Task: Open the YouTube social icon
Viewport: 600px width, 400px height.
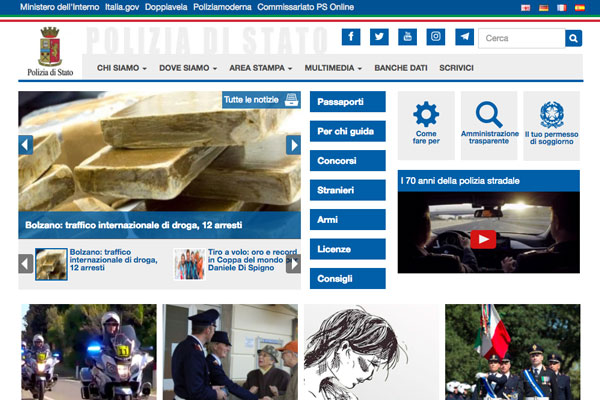Action: pyautogui.click(x=407, y=37)
